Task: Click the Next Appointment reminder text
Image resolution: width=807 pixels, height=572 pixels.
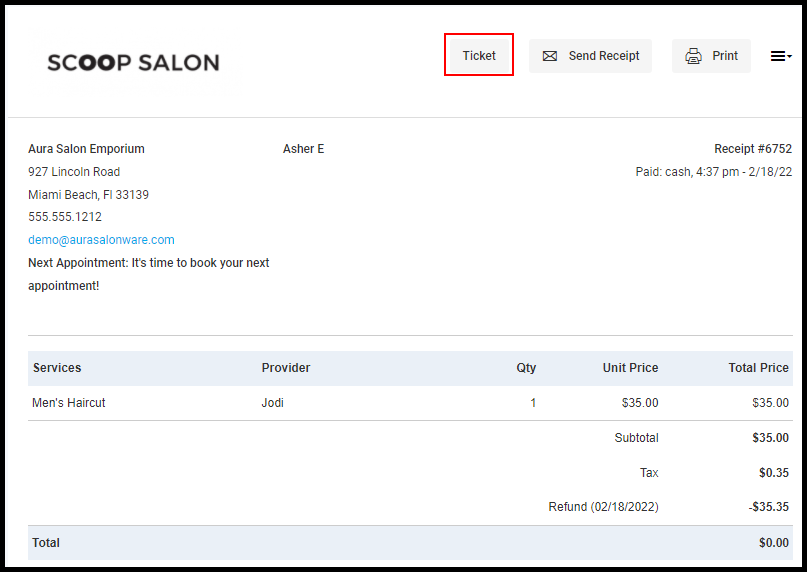Action: point(149,274)
